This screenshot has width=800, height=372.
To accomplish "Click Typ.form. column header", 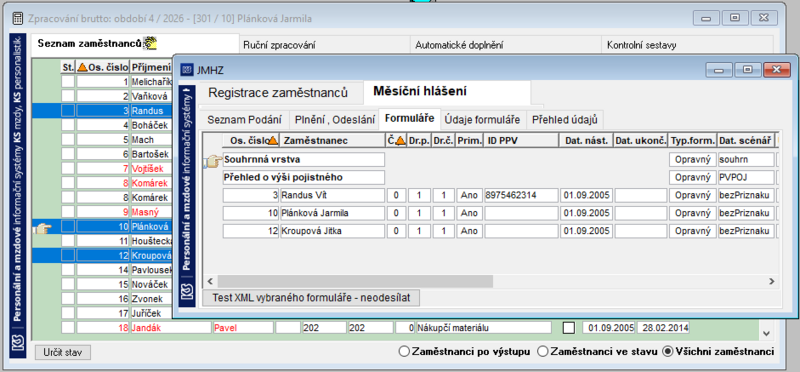I will pyautogui.click(x=692, y=140).
